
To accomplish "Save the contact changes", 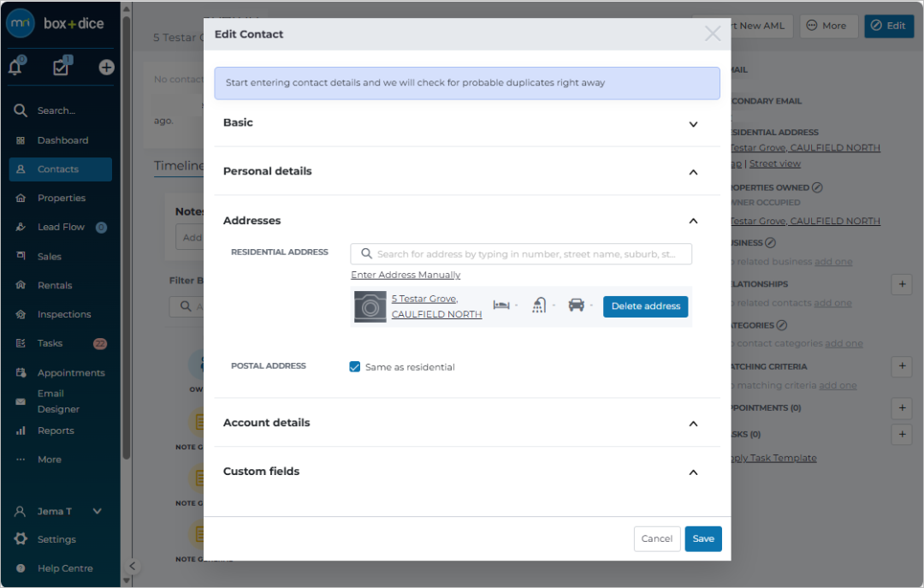I will tap(703, 539).
